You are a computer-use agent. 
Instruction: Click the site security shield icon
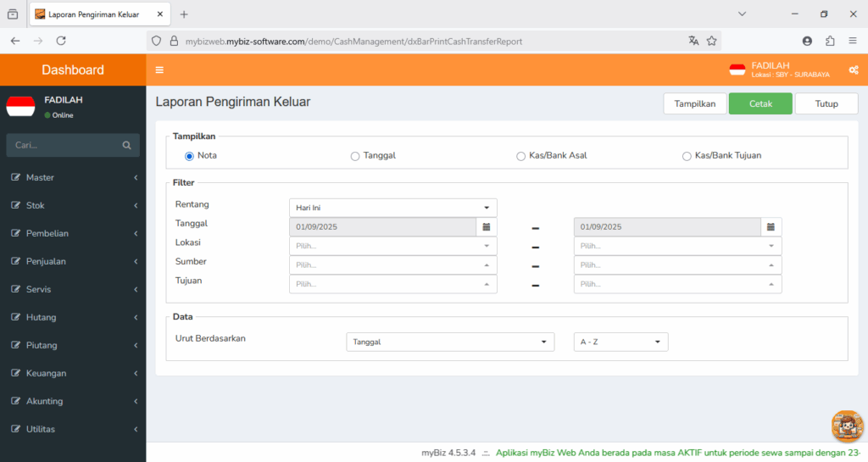157,41
